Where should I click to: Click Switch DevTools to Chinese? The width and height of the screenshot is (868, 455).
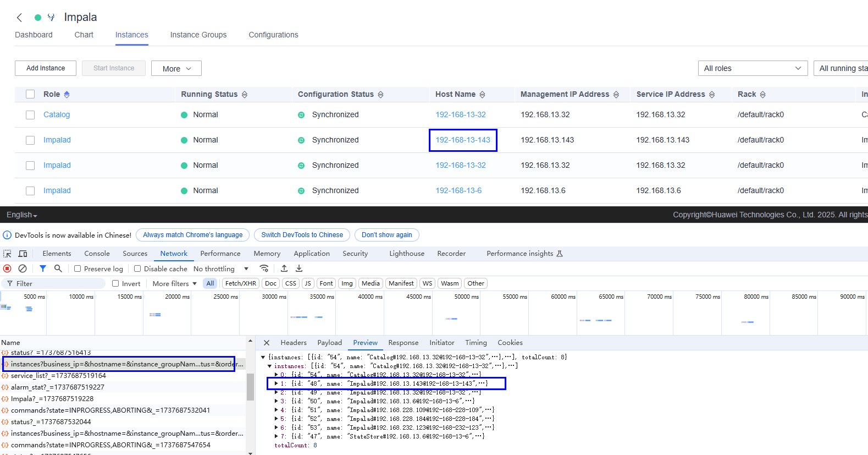point(302,235)
